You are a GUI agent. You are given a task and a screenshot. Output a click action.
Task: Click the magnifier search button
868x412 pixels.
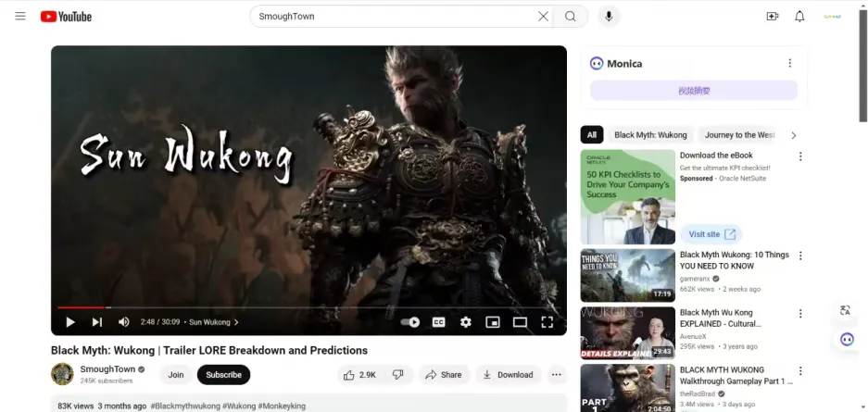click(571, 17)
